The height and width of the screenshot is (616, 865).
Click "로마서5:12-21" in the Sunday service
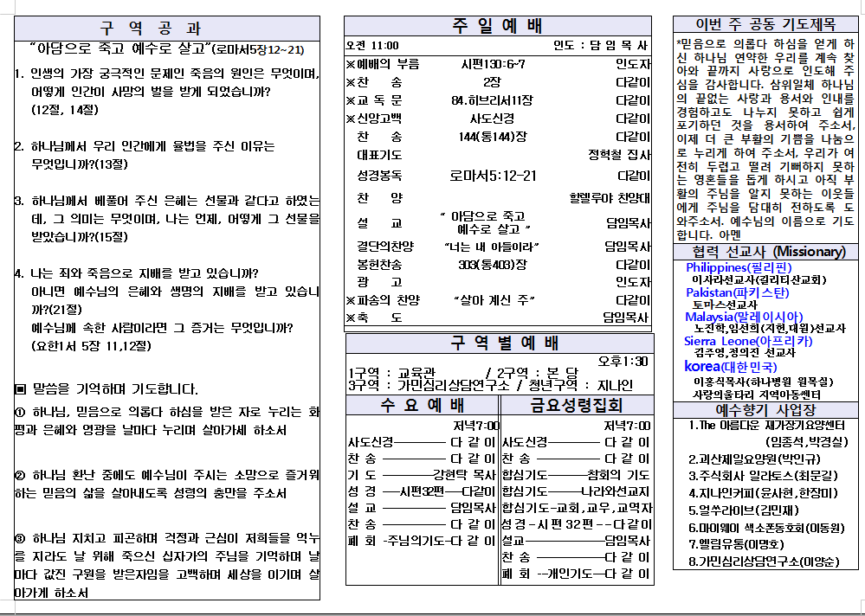[493, 176]
